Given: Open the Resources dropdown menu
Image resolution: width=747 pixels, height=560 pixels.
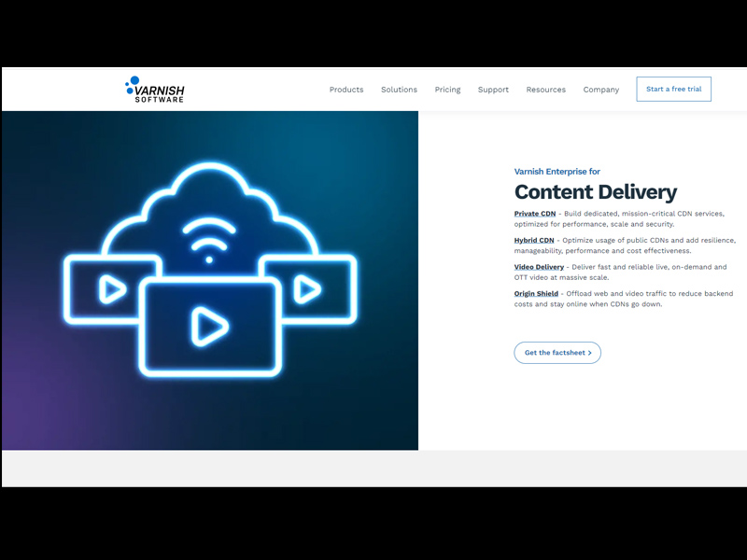Looking at the screenshot, I should pyautogui.click(x=546, y=90).
